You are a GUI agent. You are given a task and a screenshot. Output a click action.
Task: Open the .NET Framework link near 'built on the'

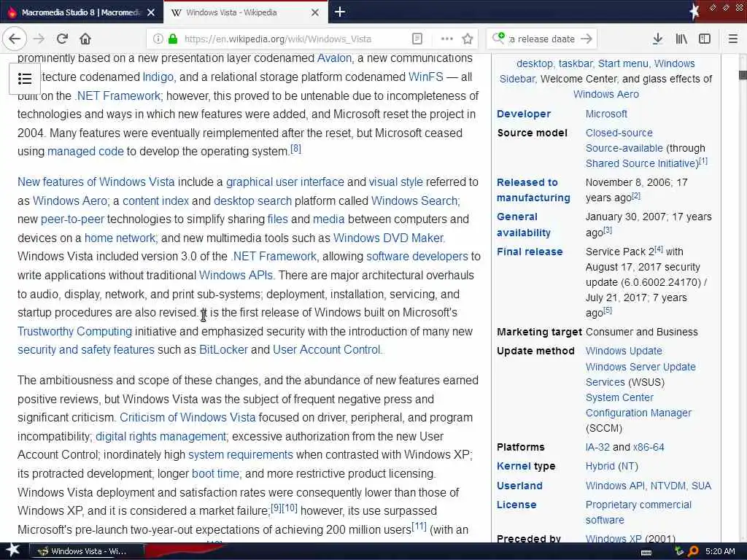[x=118, y=96]
